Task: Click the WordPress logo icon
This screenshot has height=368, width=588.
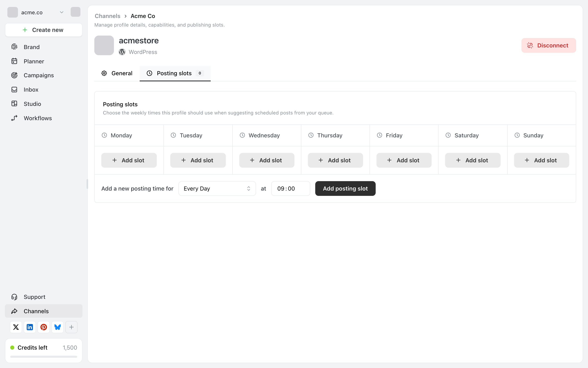Action: 122,52
